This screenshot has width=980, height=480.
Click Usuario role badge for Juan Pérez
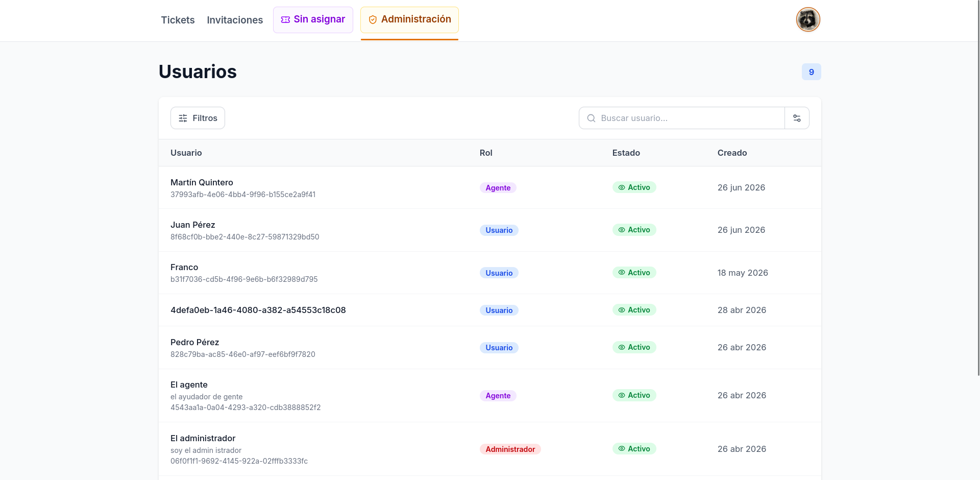click(499, 230)
